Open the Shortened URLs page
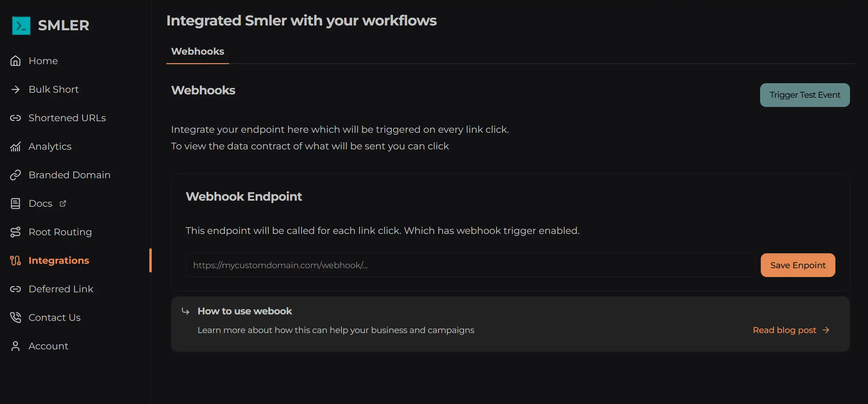Screen dimensions: 868x404 [67, 118]
